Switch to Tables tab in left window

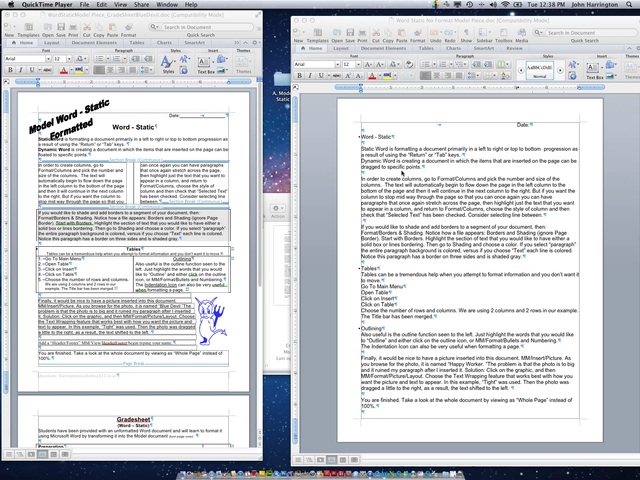[x=137, y=42]
